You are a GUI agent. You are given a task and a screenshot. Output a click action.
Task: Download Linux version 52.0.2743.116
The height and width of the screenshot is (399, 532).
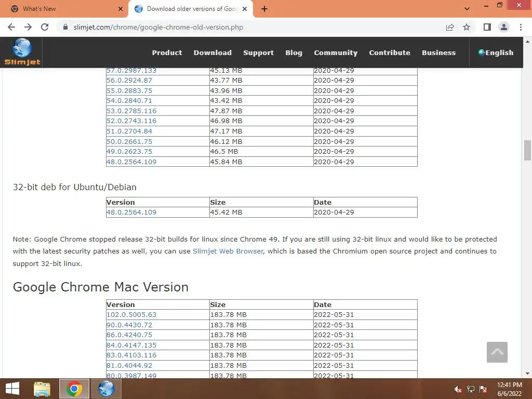tap(131, 121)
